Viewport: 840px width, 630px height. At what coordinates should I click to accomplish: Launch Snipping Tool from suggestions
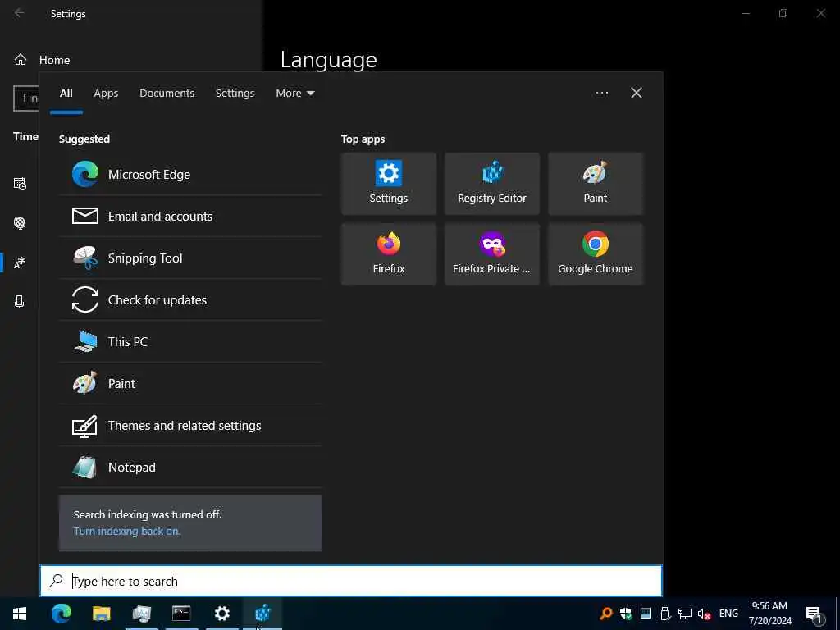point(190,258)
